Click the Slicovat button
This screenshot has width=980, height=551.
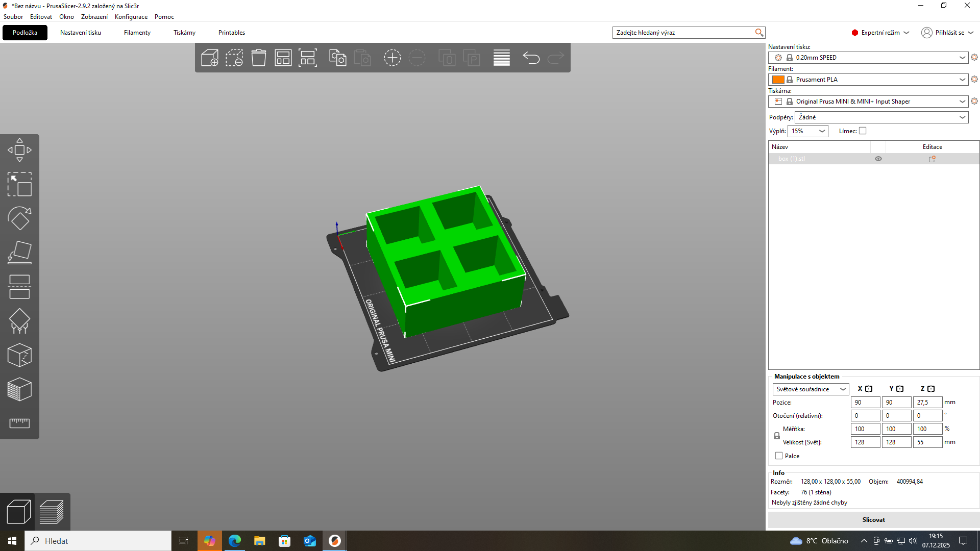pos(873,520)
